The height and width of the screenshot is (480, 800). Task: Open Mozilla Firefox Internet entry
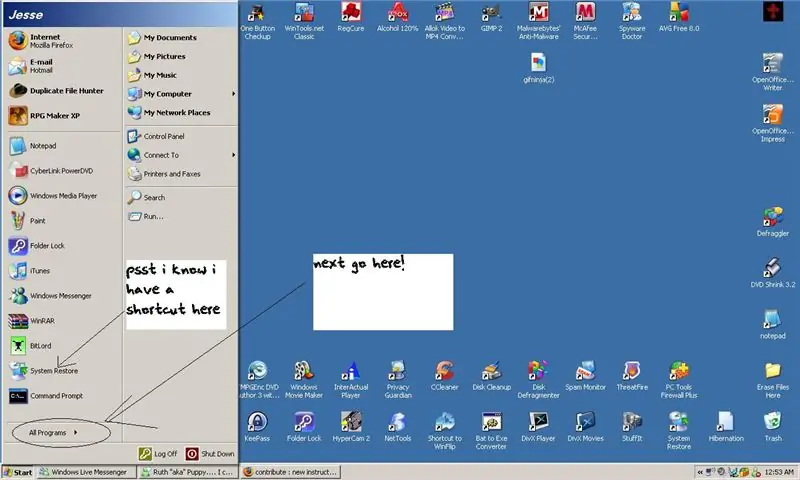tap(61, 41)
